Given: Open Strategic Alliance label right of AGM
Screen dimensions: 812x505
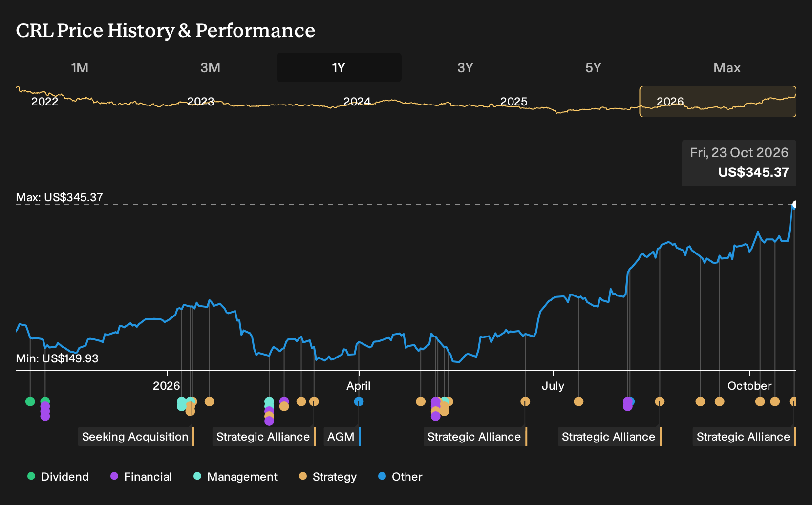Looking at the screenshot, I should 475,437.
